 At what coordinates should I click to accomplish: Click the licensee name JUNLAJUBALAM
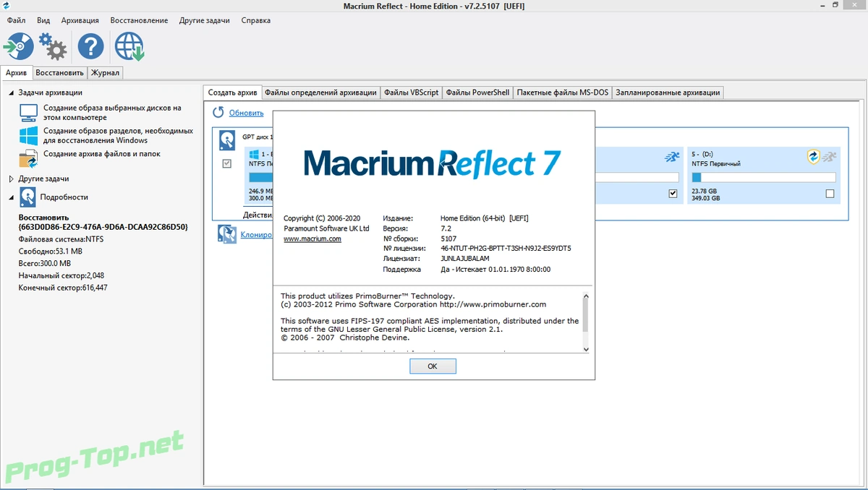click(465, 258)
